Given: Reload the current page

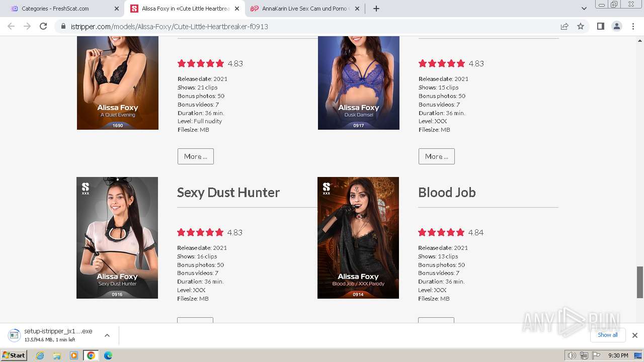Looking at the screenshot, I should 43,26.
